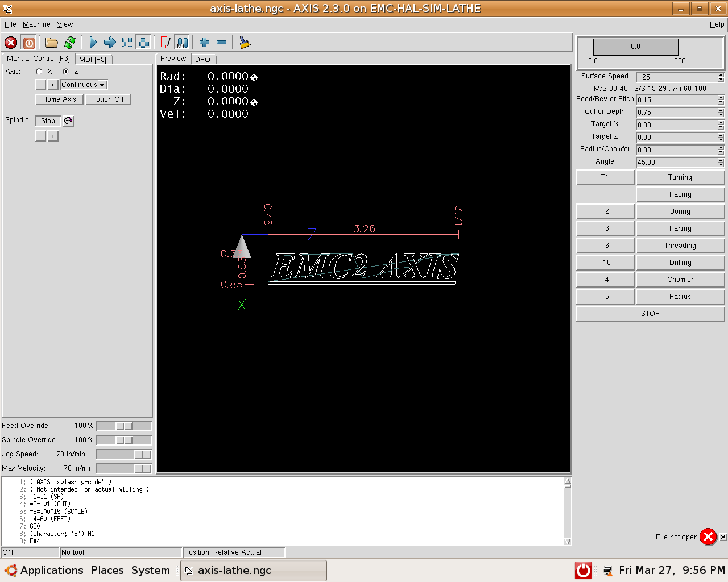This screenshot has width=728, height=582.
Task: Open the Applications menu in the panel
Action: point(52,571)
